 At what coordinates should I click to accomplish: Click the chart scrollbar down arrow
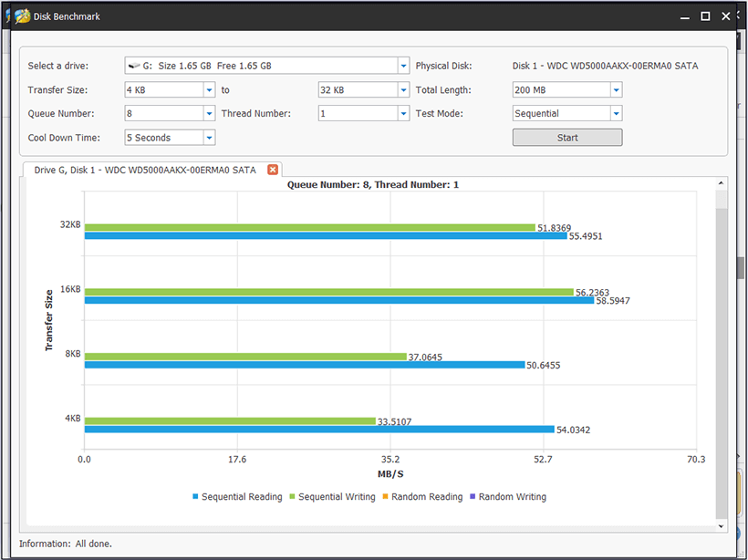[722, 526]
